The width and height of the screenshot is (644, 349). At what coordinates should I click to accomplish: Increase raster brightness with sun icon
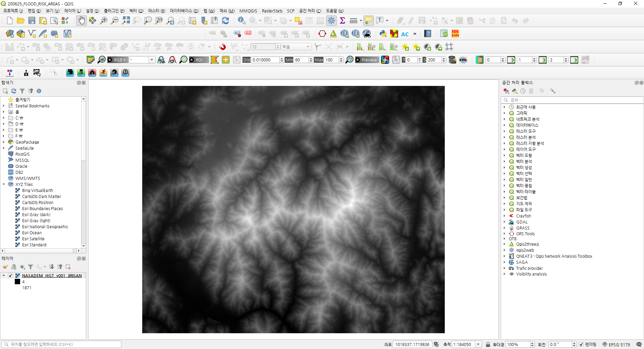[x=405, y=47]
